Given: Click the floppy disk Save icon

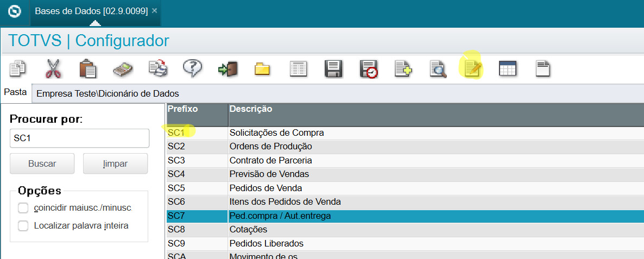Looking at the screenshot, I should pyautogui.click(x=333, y=69).
